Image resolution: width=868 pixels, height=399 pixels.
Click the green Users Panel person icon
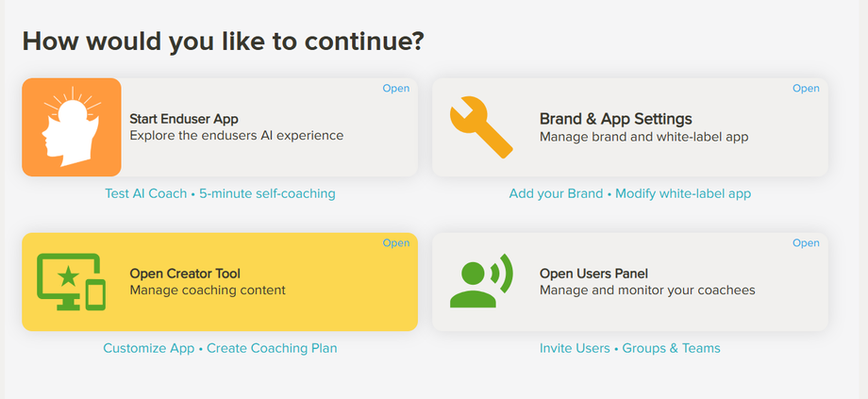480,282
